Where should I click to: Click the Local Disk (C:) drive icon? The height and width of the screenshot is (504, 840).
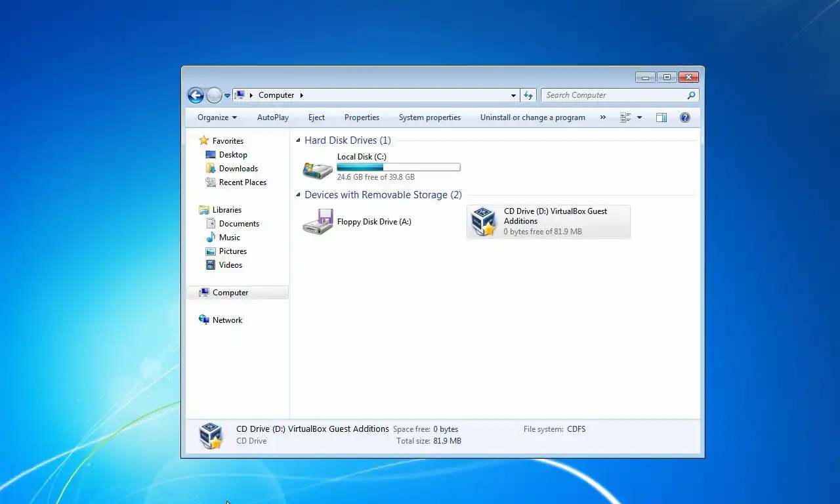(318, 169)
